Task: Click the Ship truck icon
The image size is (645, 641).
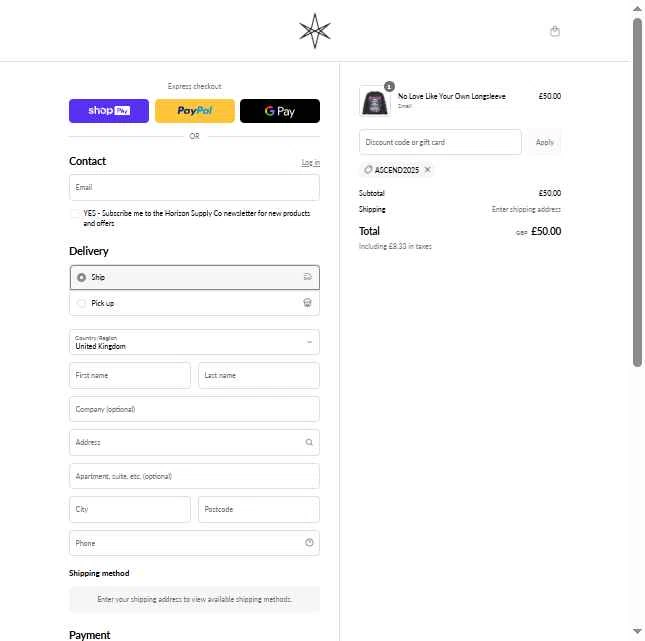Action: pyautogui.click(x=307, y=277)
